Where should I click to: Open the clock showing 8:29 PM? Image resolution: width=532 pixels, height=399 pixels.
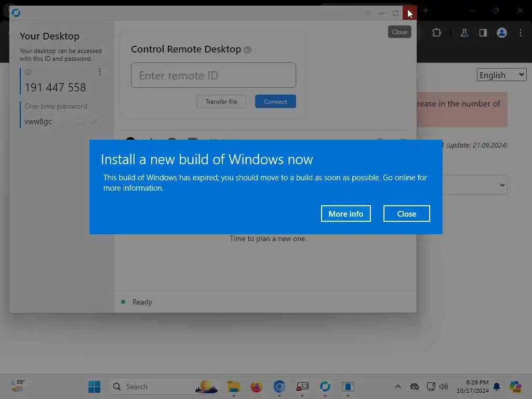[x=473, y=387]
